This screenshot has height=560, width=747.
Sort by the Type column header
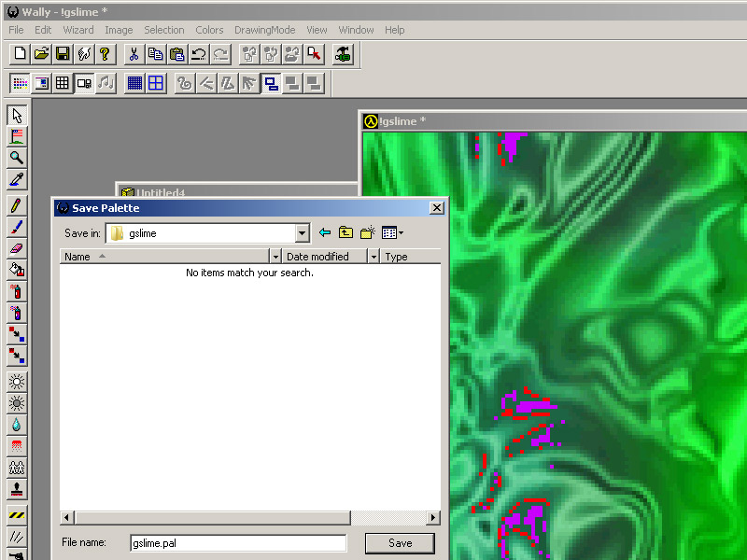[411, 257]
